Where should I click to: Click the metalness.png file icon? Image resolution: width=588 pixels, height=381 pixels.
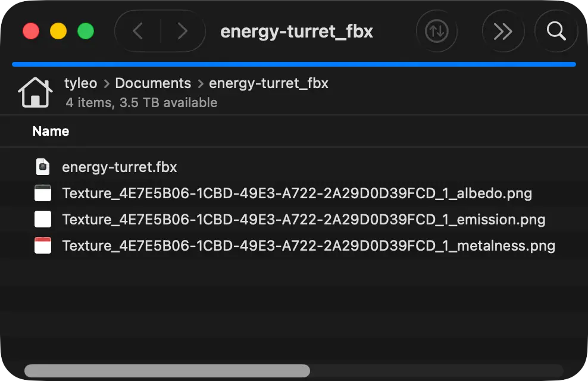[x=43, y=246]
